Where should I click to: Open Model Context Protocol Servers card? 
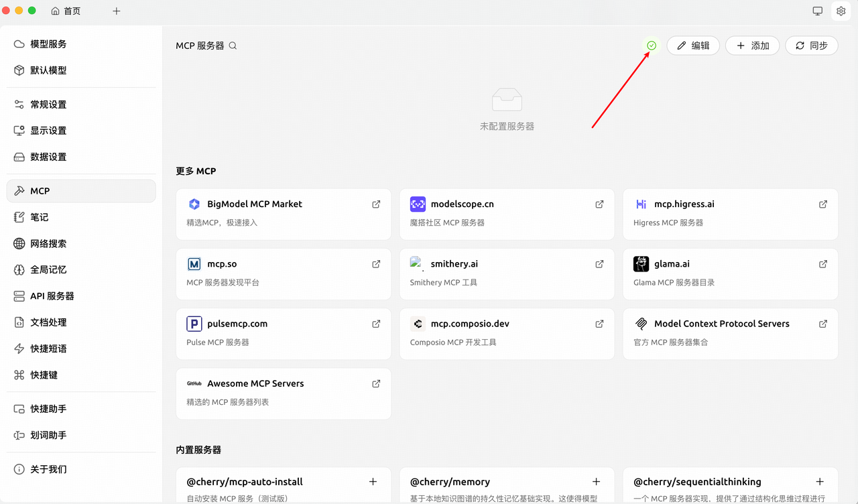[x=729, y=333]
